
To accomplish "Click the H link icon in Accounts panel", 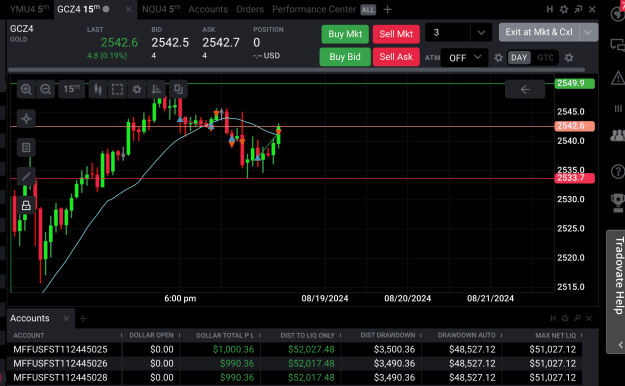I will coord(552,318).
